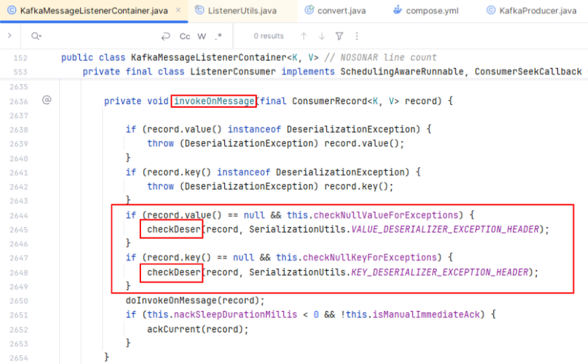588x364 pixels.
Task: Click the doInvokeOnMessage method call
Action: tap(171, 301)
